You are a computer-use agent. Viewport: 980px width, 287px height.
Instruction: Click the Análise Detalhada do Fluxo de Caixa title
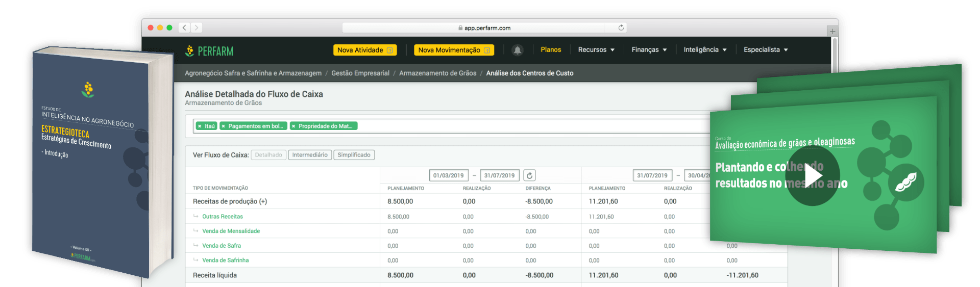click(254, 94)
